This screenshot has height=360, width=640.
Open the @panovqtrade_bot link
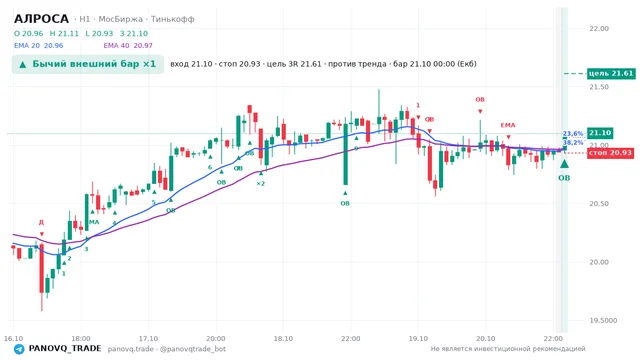click(x=193, y=349)
